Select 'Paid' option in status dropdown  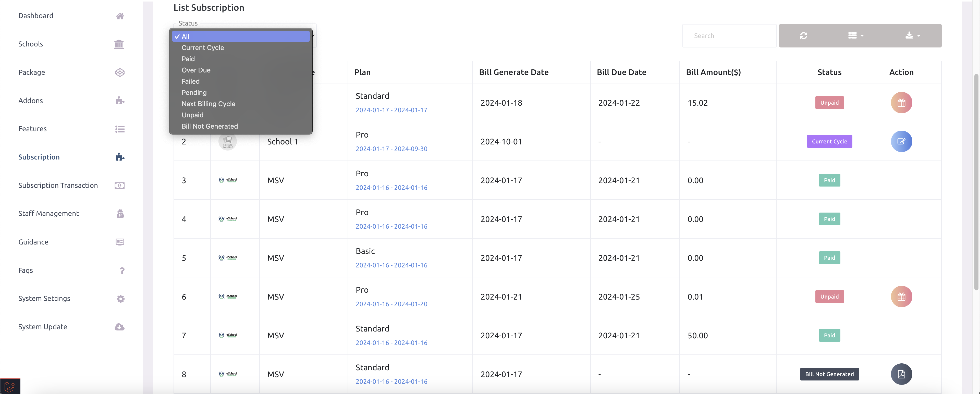[188, 59]
